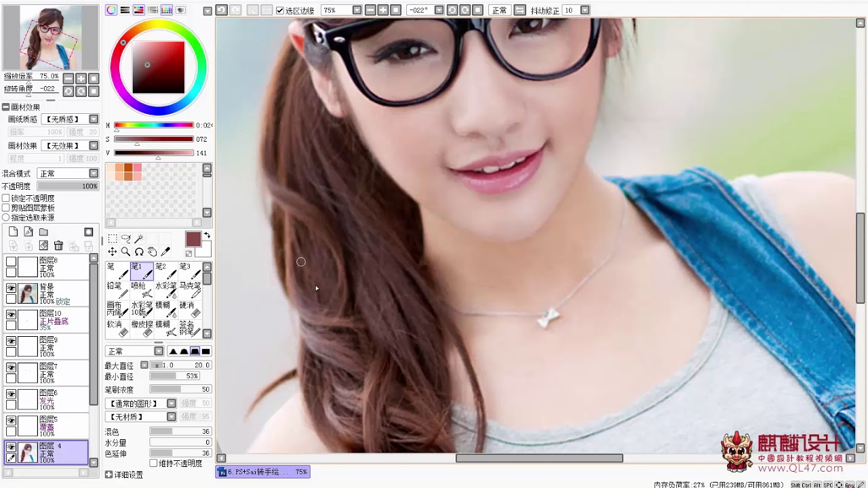Delete the layer with the trash icon

pos(58,245)
